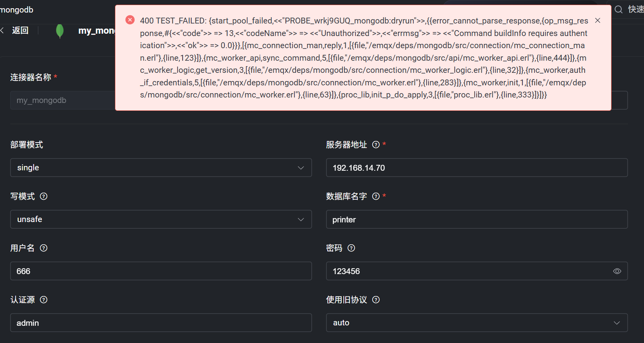Open help tooltip for 用户名

pyautogui.click(x=44, y=248)
